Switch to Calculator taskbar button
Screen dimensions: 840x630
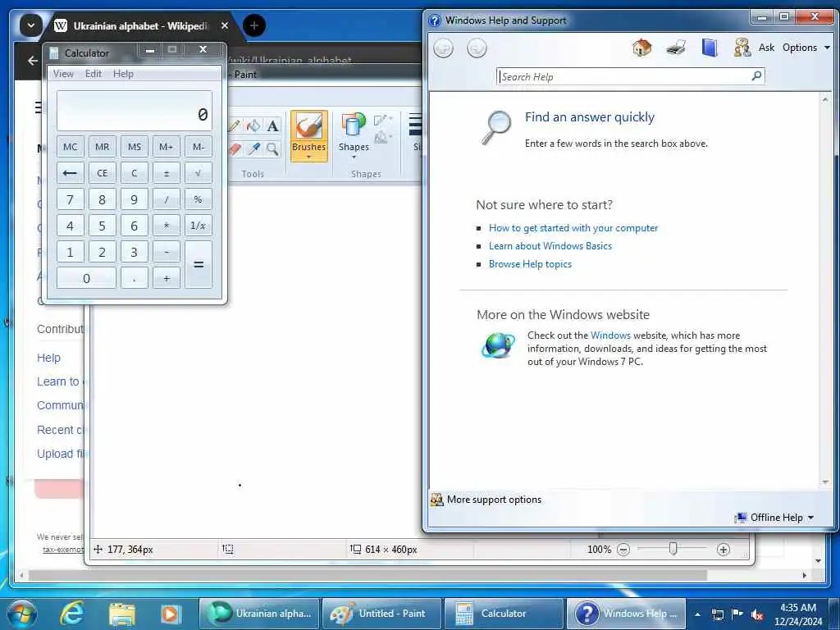pyautogui.click(x=504, y=614)
